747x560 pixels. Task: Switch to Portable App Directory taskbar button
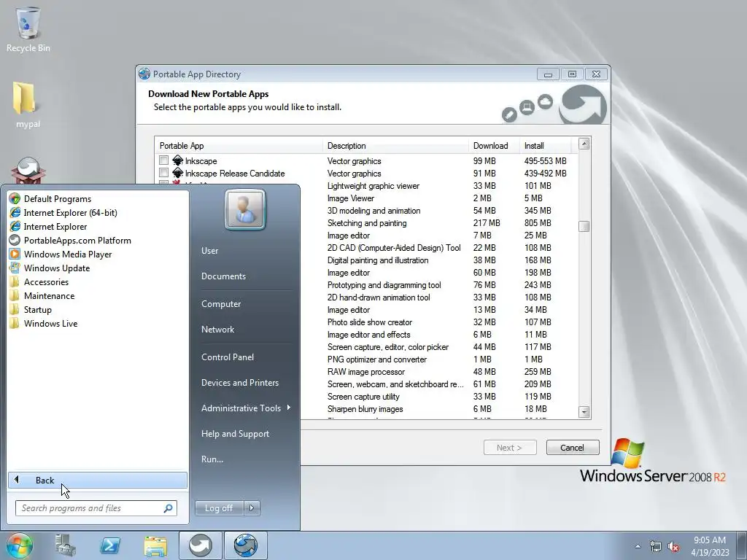pos(245,545)
